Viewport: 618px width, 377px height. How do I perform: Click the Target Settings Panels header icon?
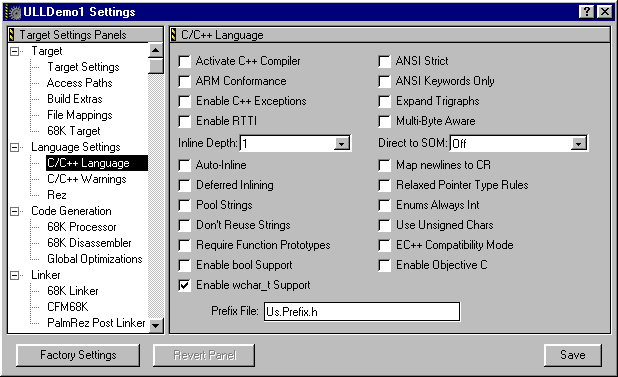coord(11,35)
